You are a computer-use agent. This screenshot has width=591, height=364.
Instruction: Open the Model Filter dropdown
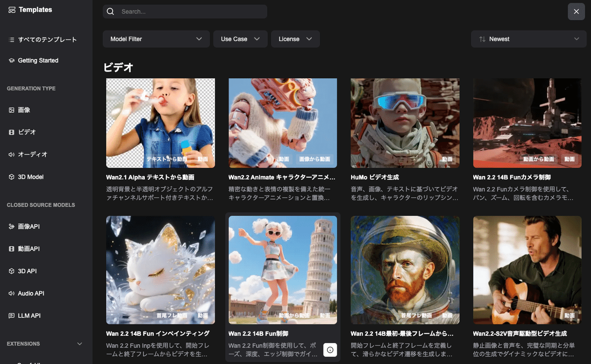[x=156, y=38]
